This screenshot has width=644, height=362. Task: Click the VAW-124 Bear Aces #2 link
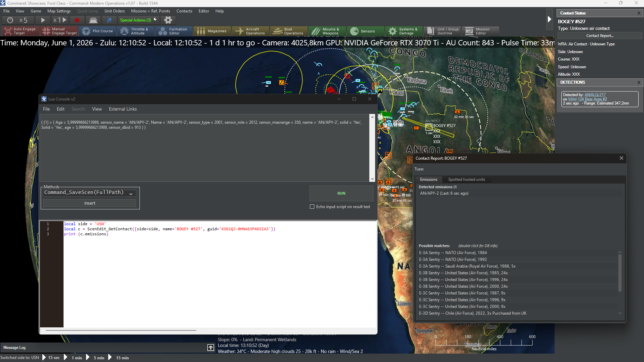click(587, 99)
